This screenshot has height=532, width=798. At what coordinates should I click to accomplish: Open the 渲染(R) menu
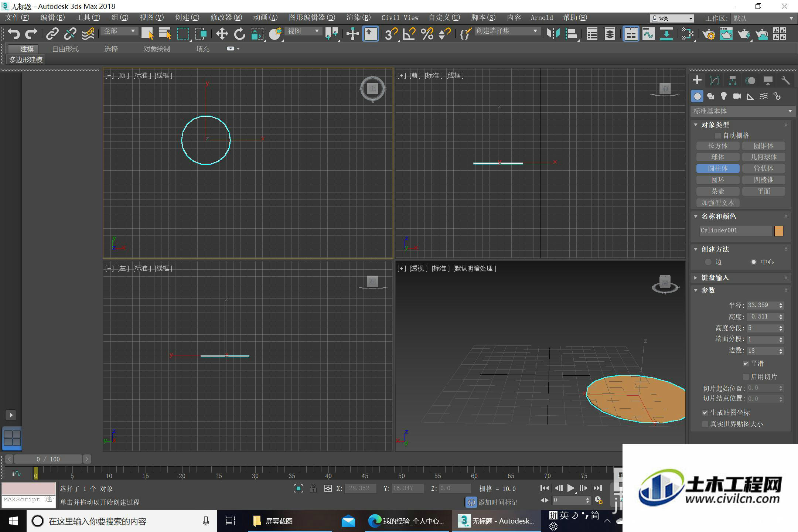click(x=358, y=17)
